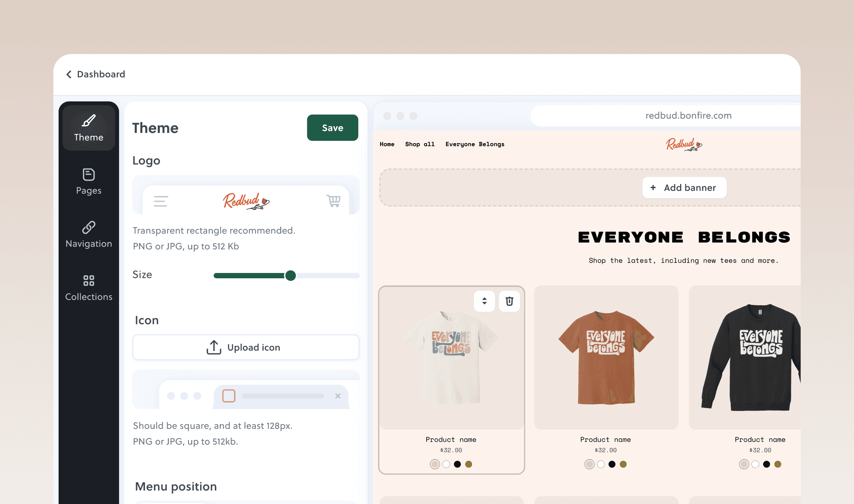Select the orange Everyone Belongs tee thumbnail
Viewport: 854px width, 504px height.
606,357
